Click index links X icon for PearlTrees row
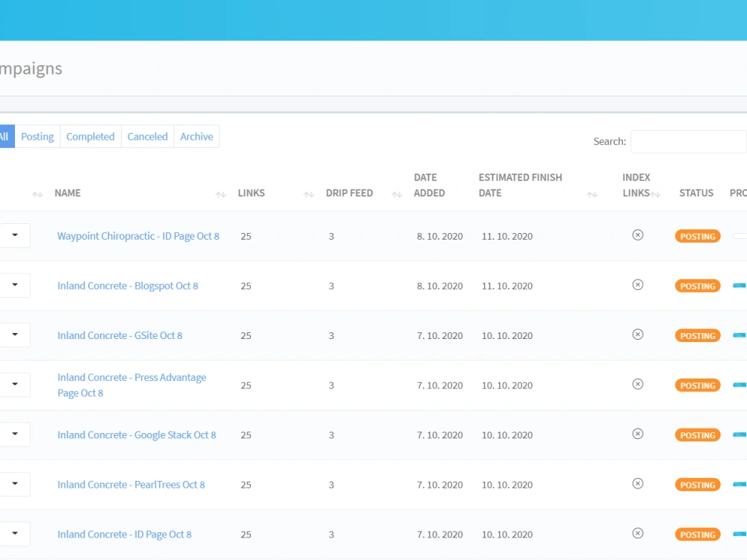 click(637, 484)
